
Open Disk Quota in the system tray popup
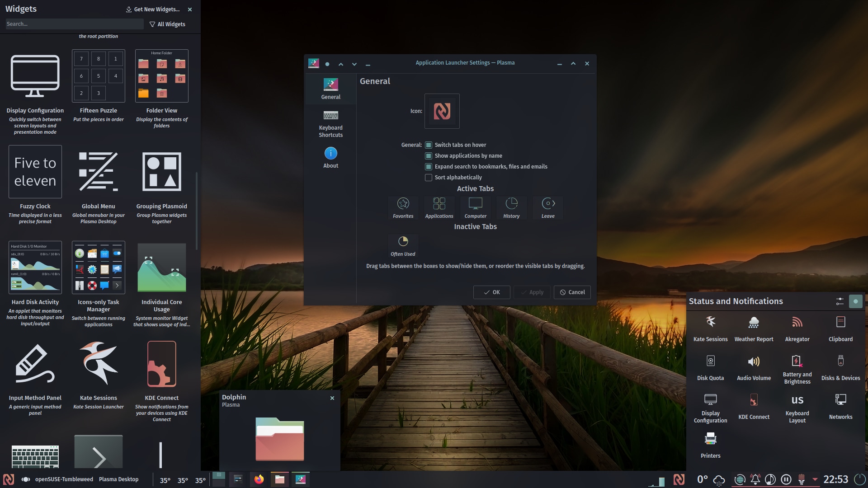pyautogui.click(x=710, y=368)
